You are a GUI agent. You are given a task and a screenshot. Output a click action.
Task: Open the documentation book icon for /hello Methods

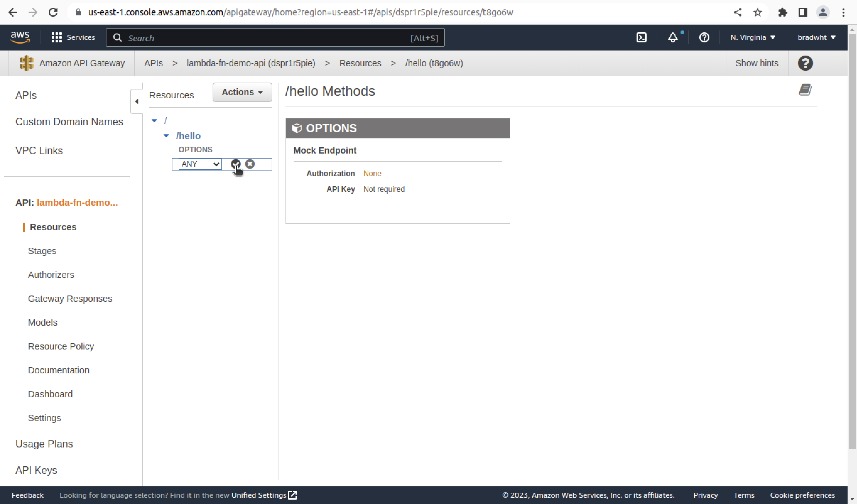[805, 90]
